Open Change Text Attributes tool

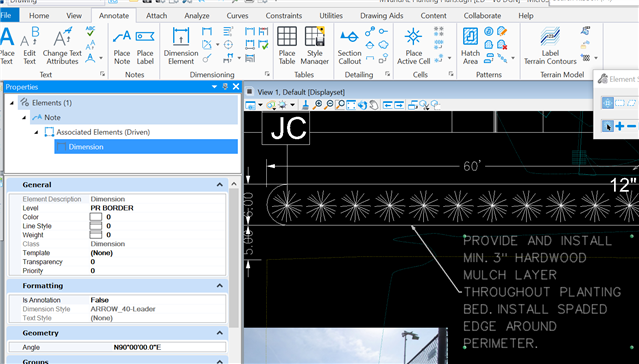[62, 46]
